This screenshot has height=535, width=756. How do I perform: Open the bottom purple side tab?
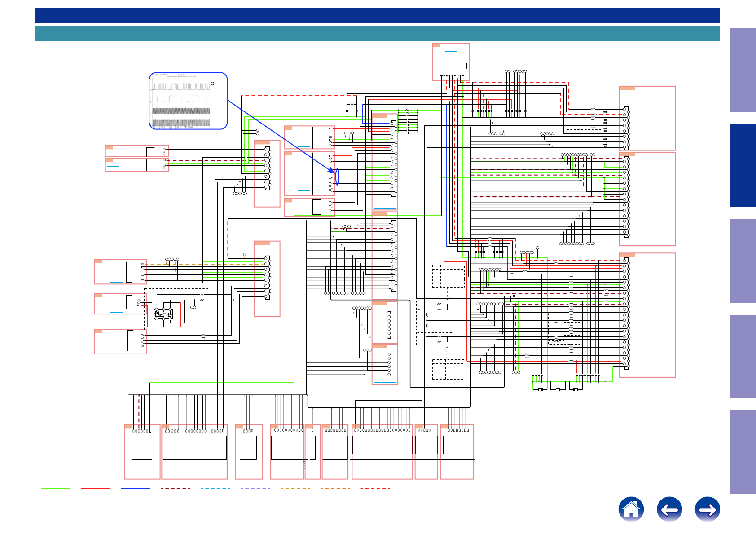[x=743, y=452]
